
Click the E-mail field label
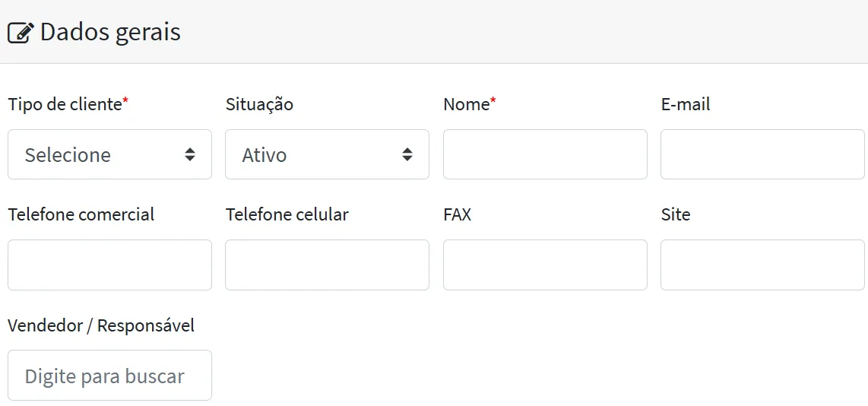coord(686,105)
